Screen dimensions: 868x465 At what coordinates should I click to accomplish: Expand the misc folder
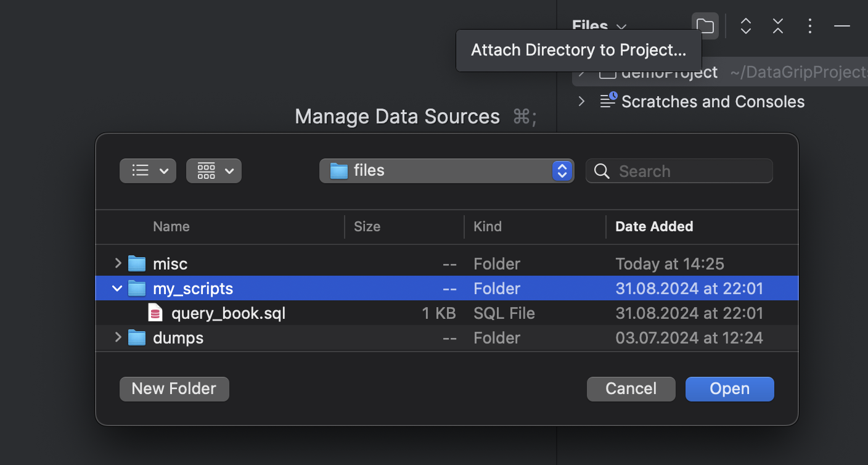117,263
